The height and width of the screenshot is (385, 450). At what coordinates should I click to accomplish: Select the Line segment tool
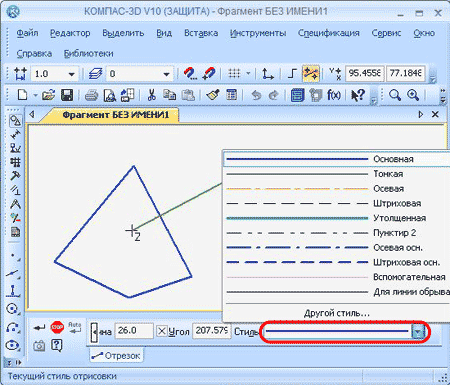coord(13,274)
